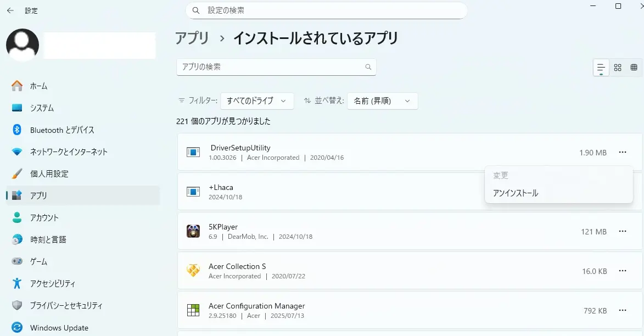Screen dimensions: 644x336
Task: Click the Acer Collection S app icon
Action: coord(193,271)
